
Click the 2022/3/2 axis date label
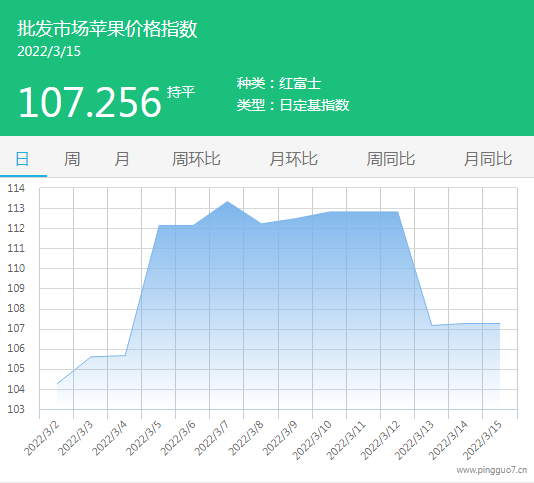click(x=42, y=439)
